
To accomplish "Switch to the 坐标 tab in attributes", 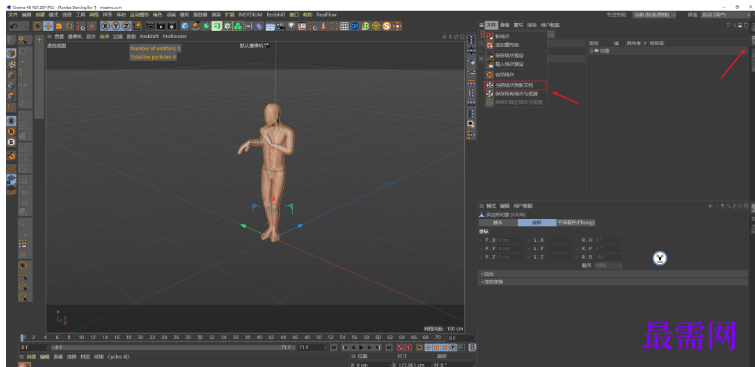I will coord(537,223).
